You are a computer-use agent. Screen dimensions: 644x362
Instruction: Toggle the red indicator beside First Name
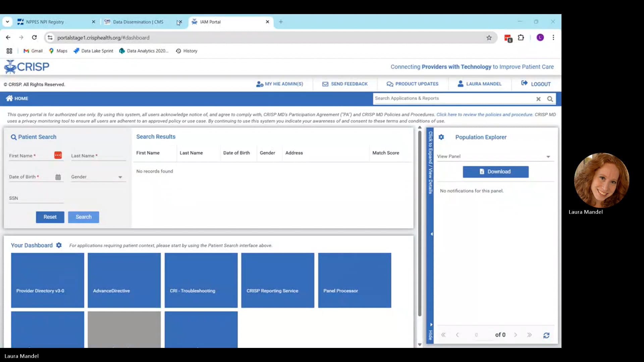click(58, 155)
